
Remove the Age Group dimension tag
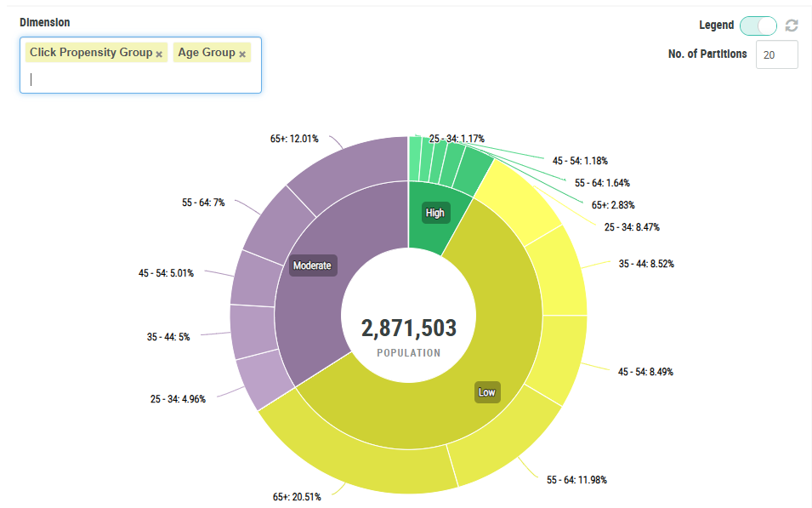(x=242, y=54)
